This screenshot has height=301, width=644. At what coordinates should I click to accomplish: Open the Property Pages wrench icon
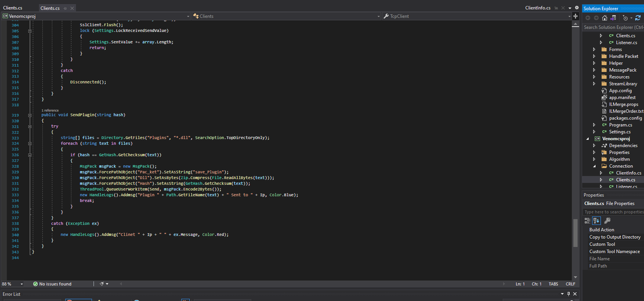click(607, 221)
